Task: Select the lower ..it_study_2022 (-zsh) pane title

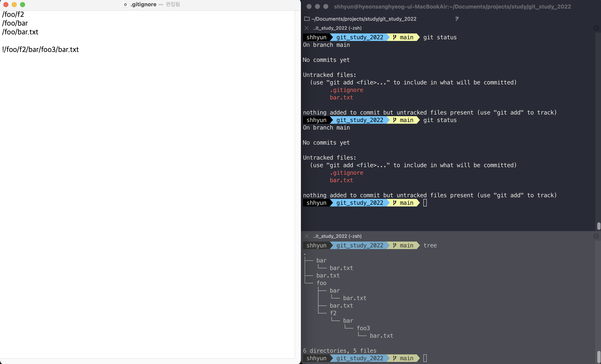Action: pyautogui.click(x=337, y=236)
